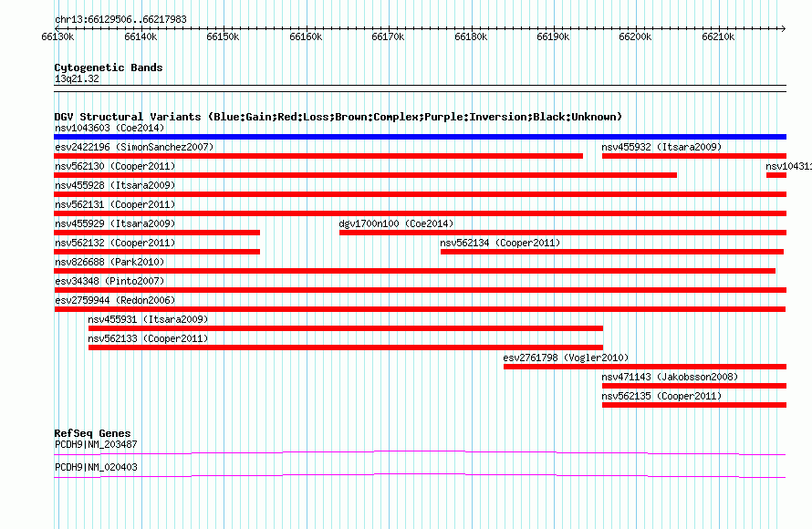This screenshot has width=812, height=529.
Task: Click the red nsv455932 variant bar
Action: click(x=694, y=156)
